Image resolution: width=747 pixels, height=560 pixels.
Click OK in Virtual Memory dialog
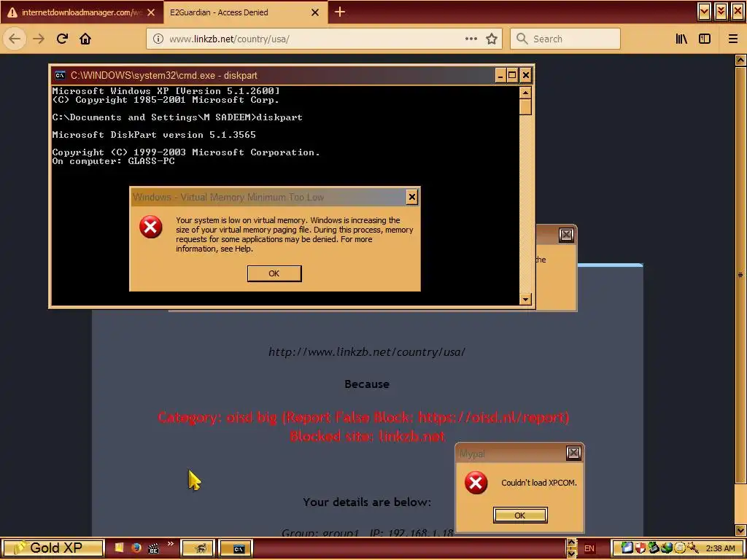(274, 273)
